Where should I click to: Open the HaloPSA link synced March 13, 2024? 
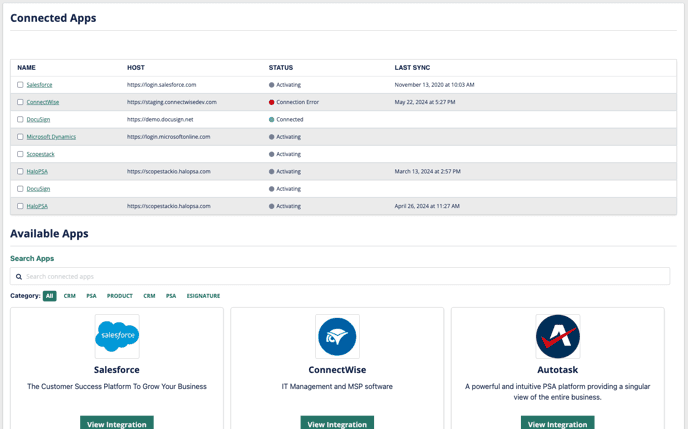(37, 172)
